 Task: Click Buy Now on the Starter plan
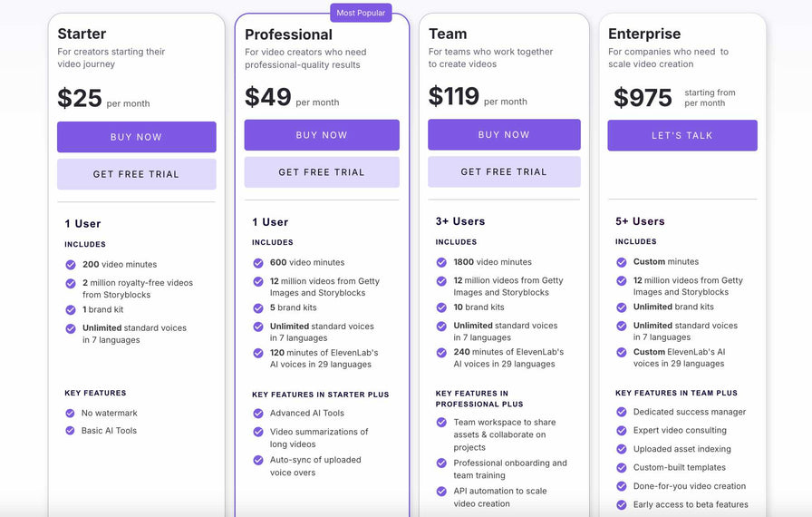pos(136,137)
